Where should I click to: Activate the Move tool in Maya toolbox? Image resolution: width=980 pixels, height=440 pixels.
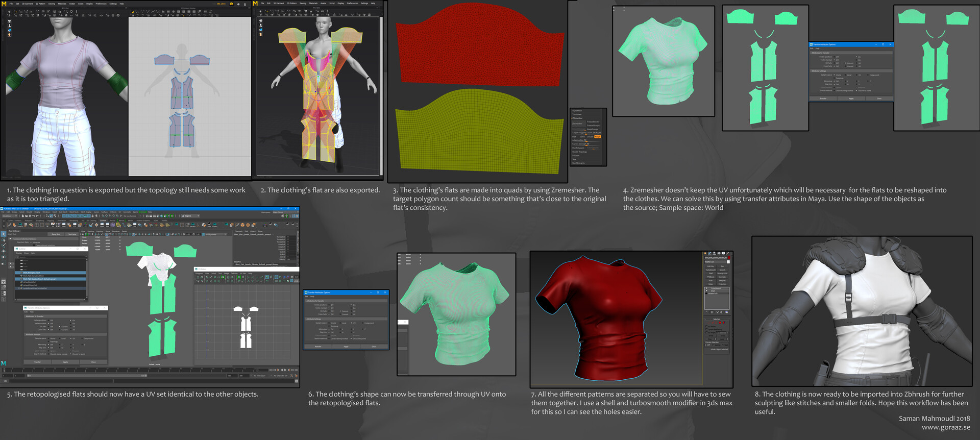[4, 251]
